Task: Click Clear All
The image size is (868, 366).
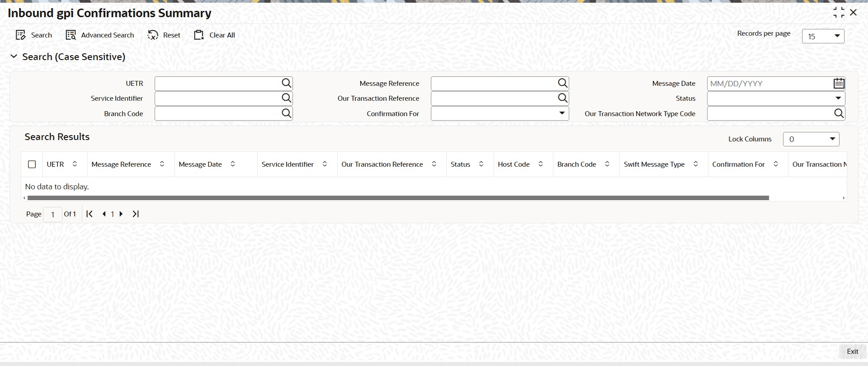Action: (x=214, y=35)
